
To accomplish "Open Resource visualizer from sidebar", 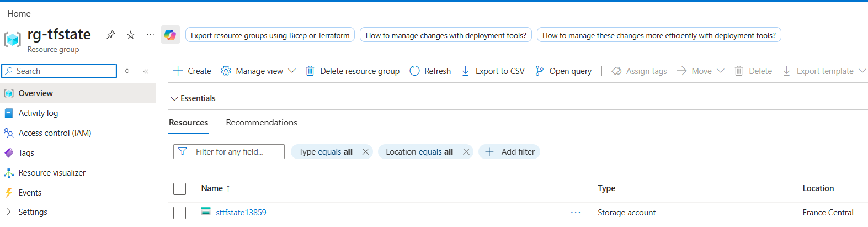I will (x=52, y=173).
